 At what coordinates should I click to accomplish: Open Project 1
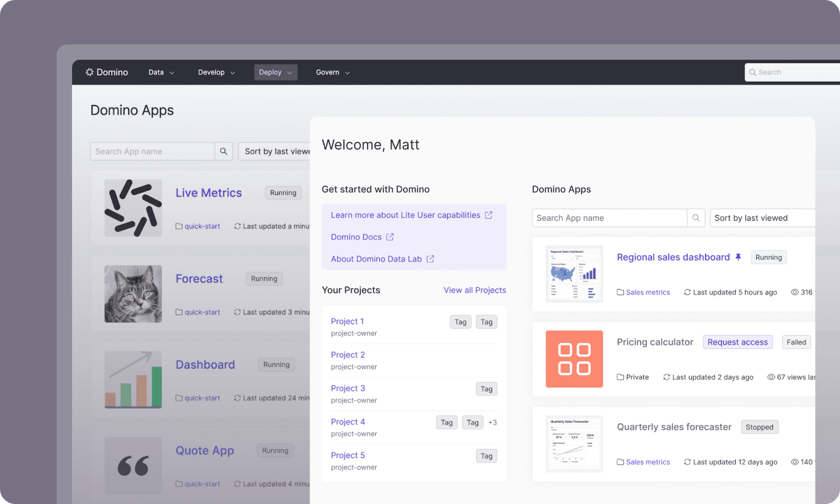(347, 321)
